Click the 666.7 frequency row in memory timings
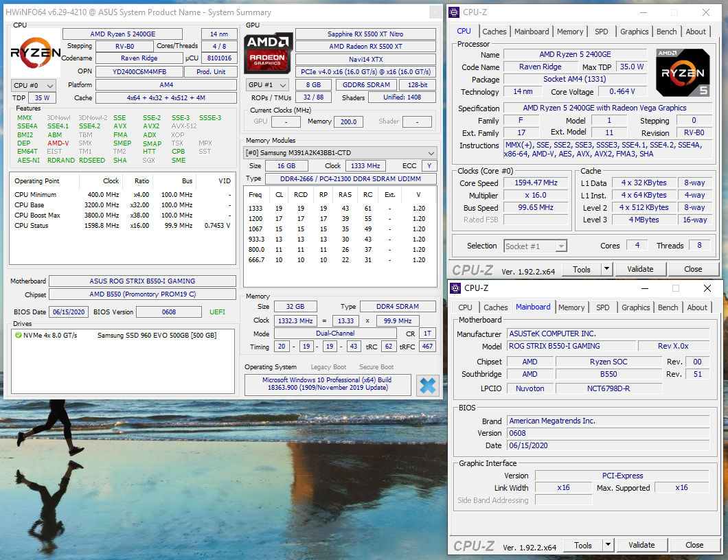This screenshot has width=728, height=560. tap(339, 260)
